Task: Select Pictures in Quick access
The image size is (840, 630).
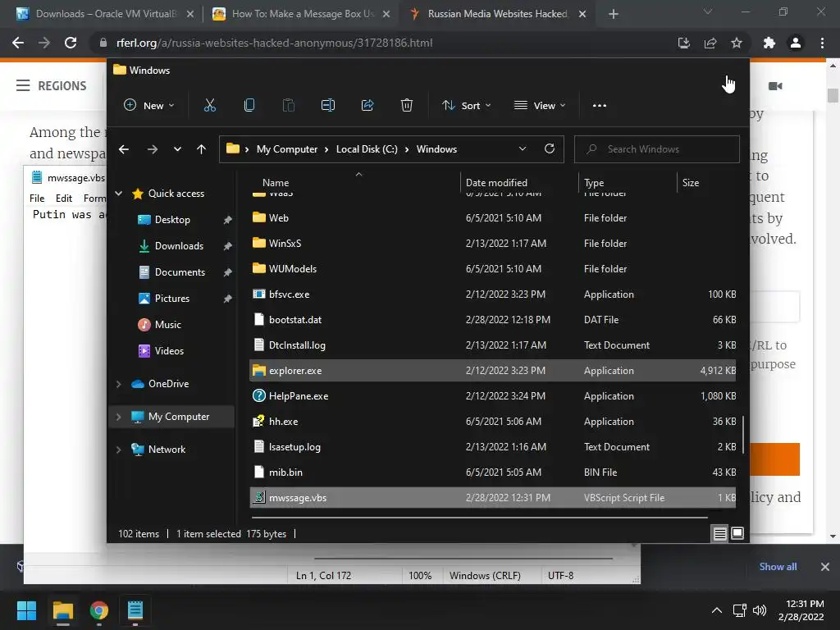Action: click(x=172, y=299)
